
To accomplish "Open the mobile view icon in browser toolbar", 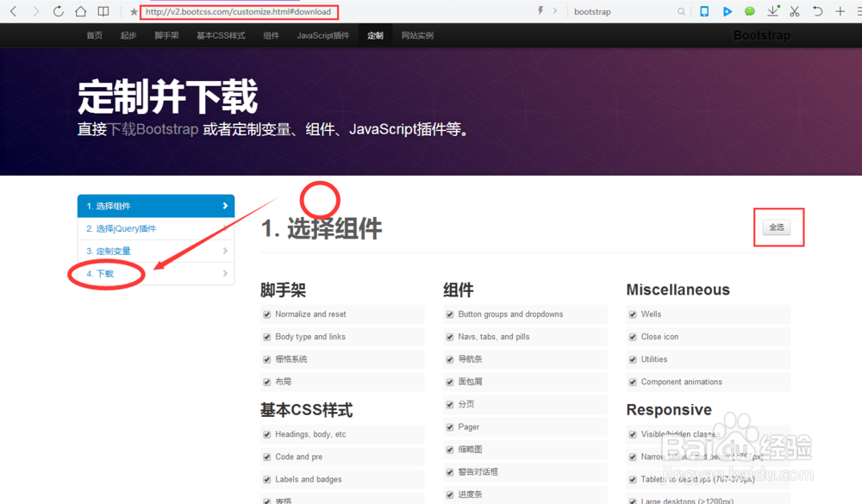I will coord(703,11).
